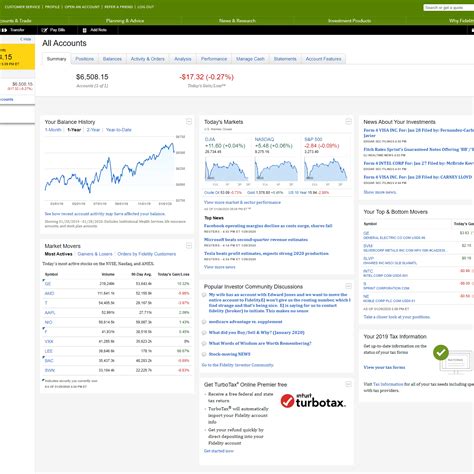Image resolution: width=474 pixels, height=474 pixels.
Task: Click Get started now in TurboTax widget
Action: pos(219,451)
